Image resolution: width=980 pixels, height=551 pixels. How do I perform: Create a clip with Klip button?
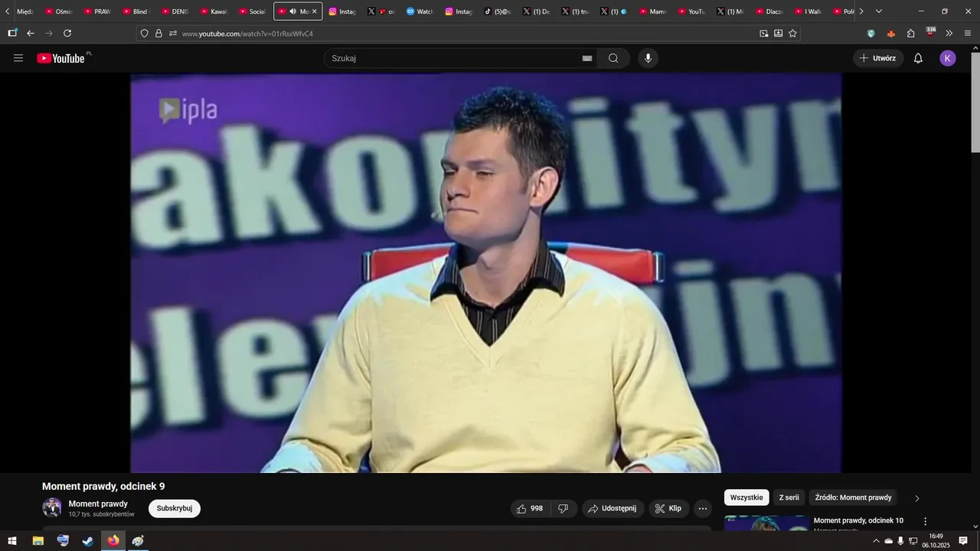(668, 508)
